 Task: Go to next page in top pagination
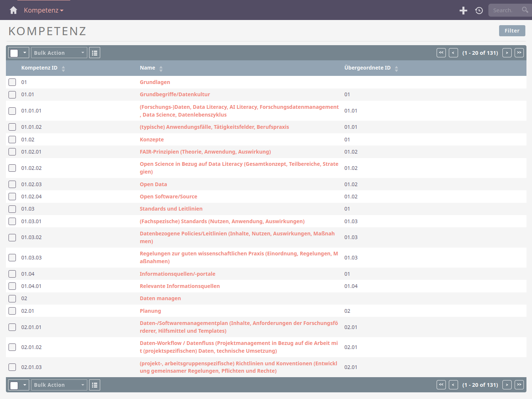507,53
